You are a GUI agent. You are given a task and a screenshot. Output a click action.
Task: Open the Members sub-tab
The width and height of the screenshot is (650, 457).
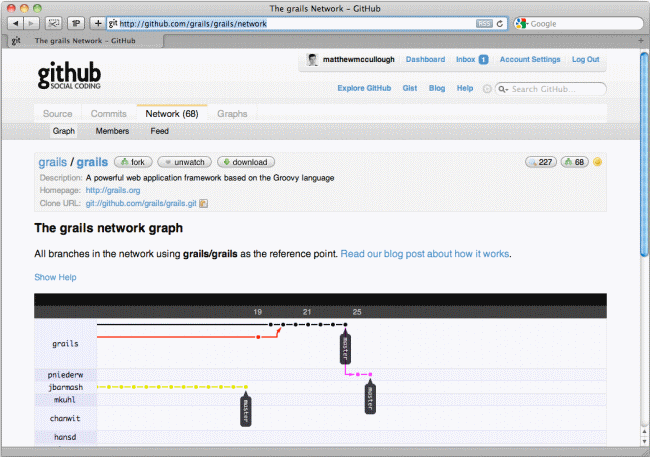tap(112, 131)
